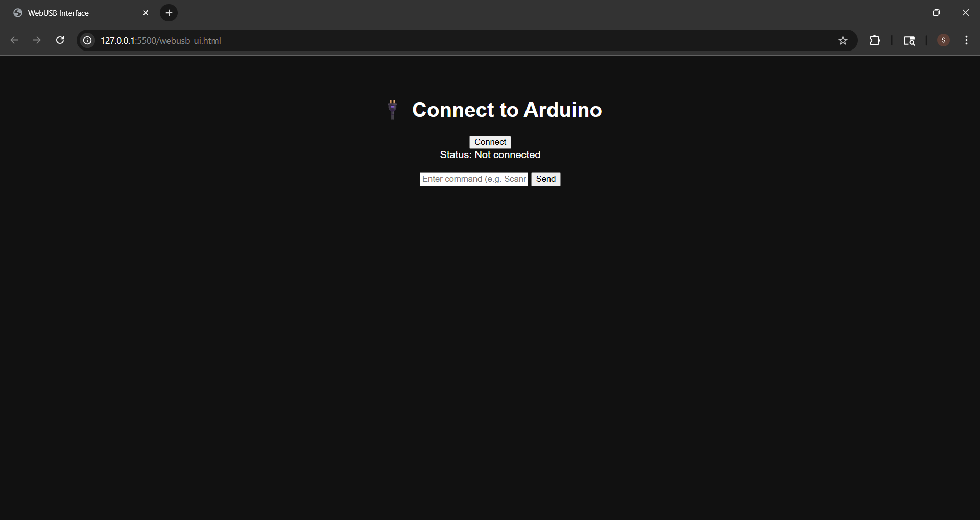Open the profile avatar S

pyautogui.click(x=943, y=40)
